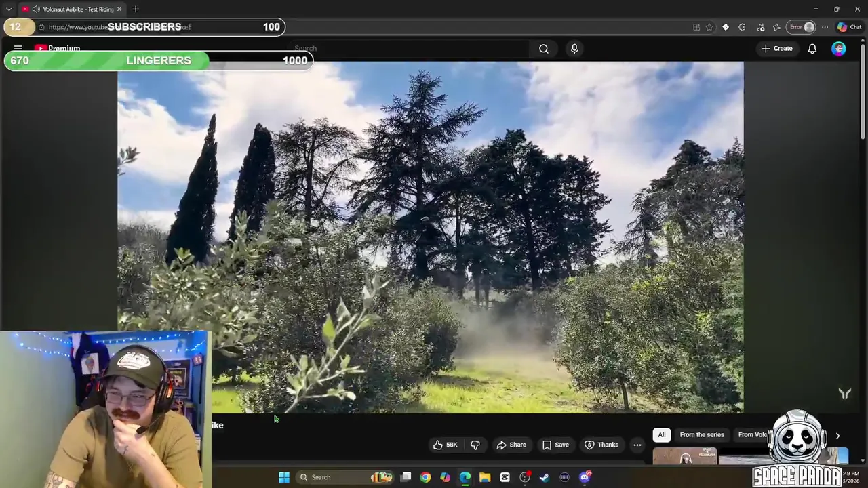Open a new browser tab

136,9
